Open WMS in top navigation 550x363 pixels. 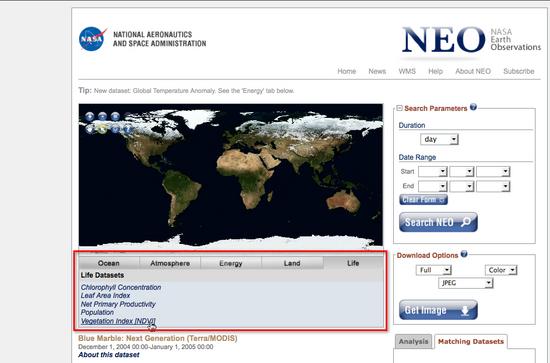pyautogui.click(x=407, y=71)
